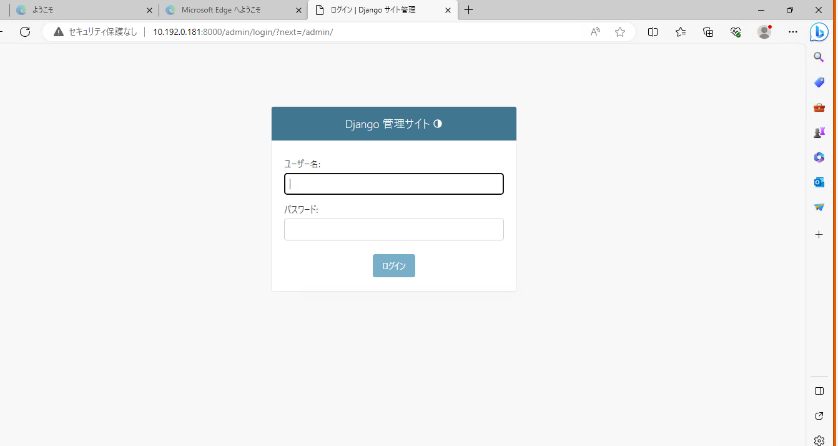
Task: Open sidebar Outlook icon
Action: coord(819,182)
